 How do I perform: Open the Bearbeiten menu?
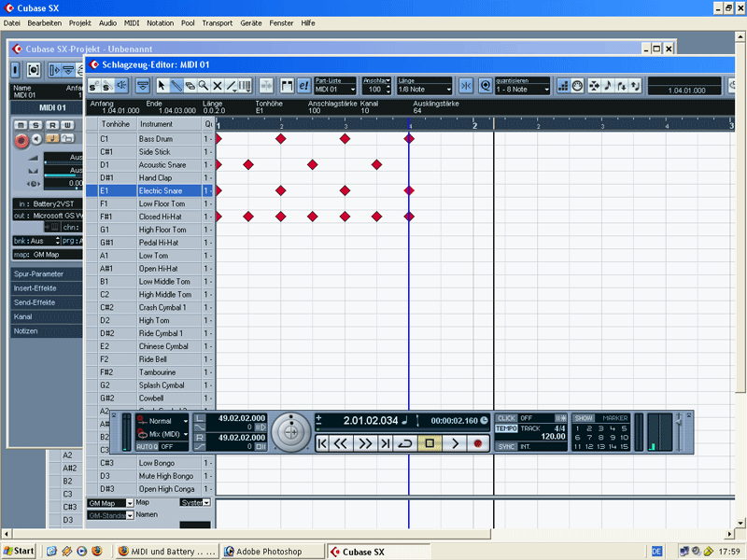(44, 22)
